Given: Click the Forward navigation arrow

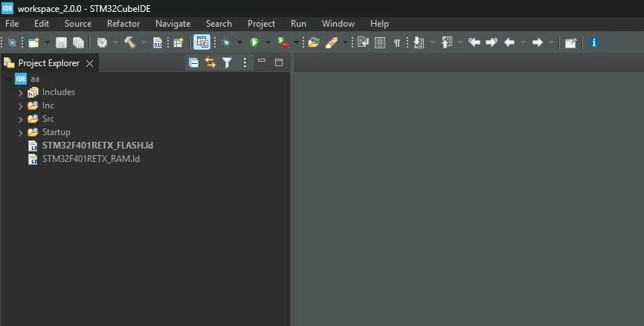Looking at the screenshot, I should pyautogui.click(x=537, y=42).
